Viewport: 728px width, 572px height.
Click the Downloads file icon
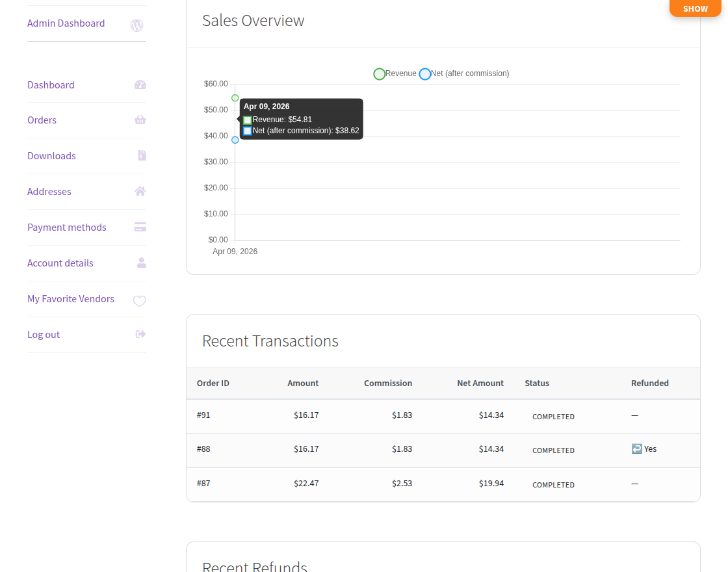pyautogui.click(x=142, y=155)
